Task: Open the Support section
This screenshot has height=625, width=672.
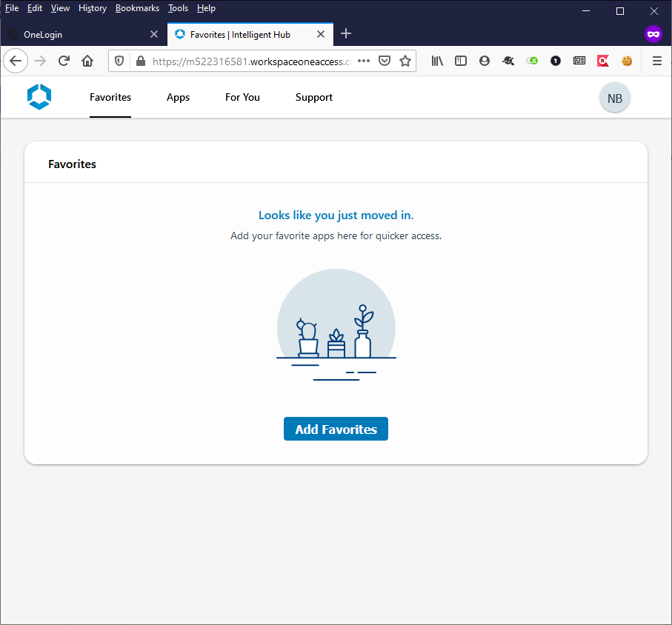Action: [313, 97]
